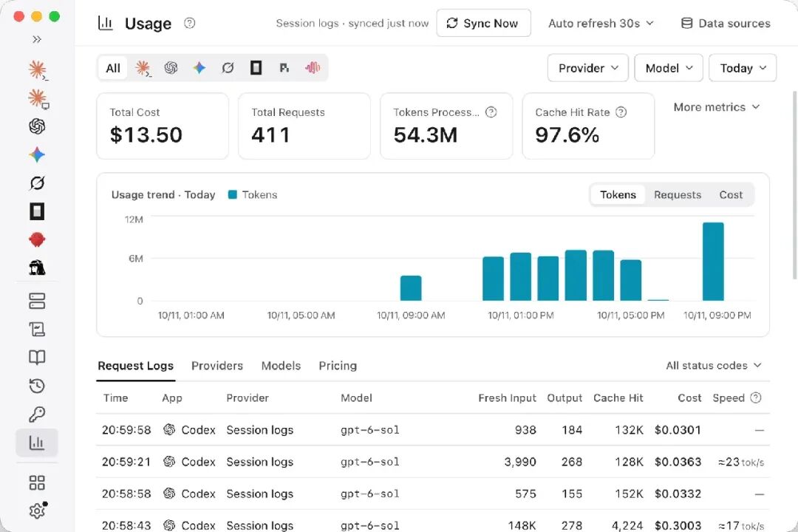Screen dimensions: 798x532
Task: Show help for the Speed column
Action: click(756, 398)
